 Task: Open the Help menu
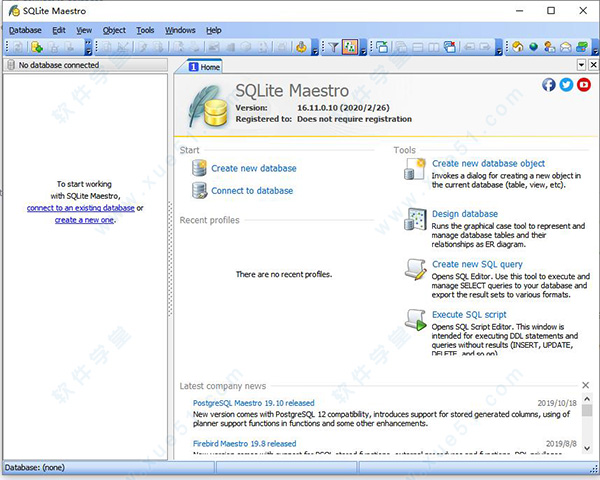click(x=214, y=30)
